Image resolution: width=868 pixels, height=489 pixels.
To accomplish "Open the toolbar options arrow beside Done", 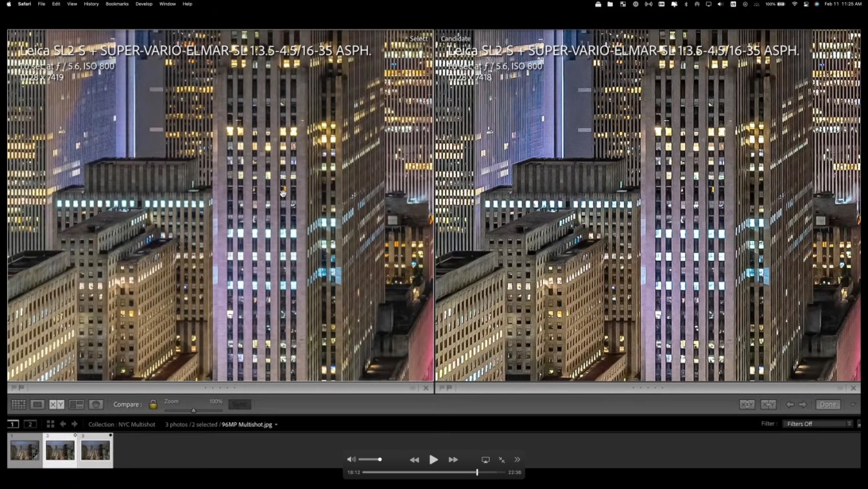I will (x=853, y=405).
